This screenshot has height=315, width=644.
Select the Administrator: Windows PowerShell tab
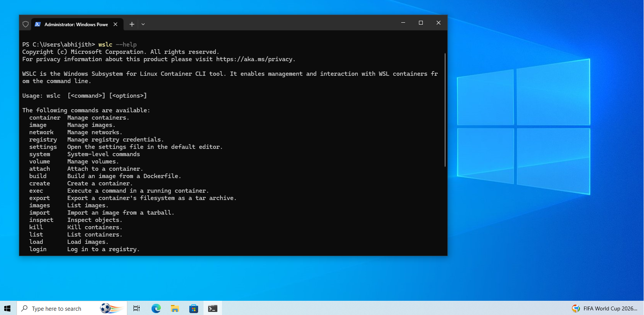[x=77, y=24]
